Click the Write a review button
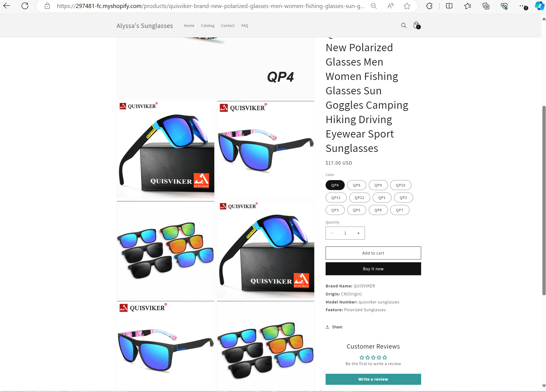546x392 pixels. pyautogui.click(x=373, y=379)
